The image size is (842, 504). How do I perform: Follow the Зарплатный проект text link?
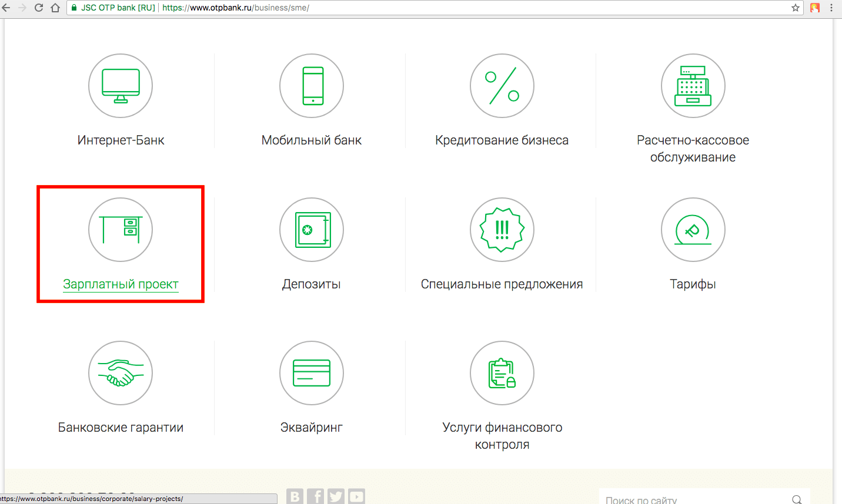[121, 284]
